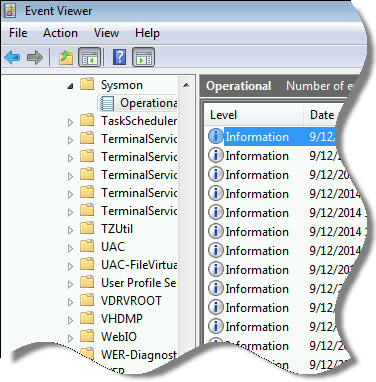Screen dimensions: 376x382
Task: Click the Event Viewer title bar icon
Action: (10, 10)
